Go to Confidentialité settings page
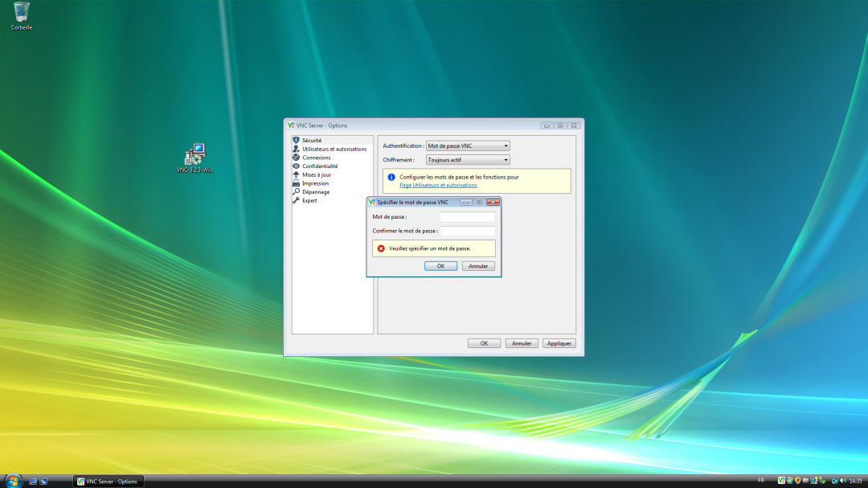The width and height of the screenshot is (868, 488). 320,166
